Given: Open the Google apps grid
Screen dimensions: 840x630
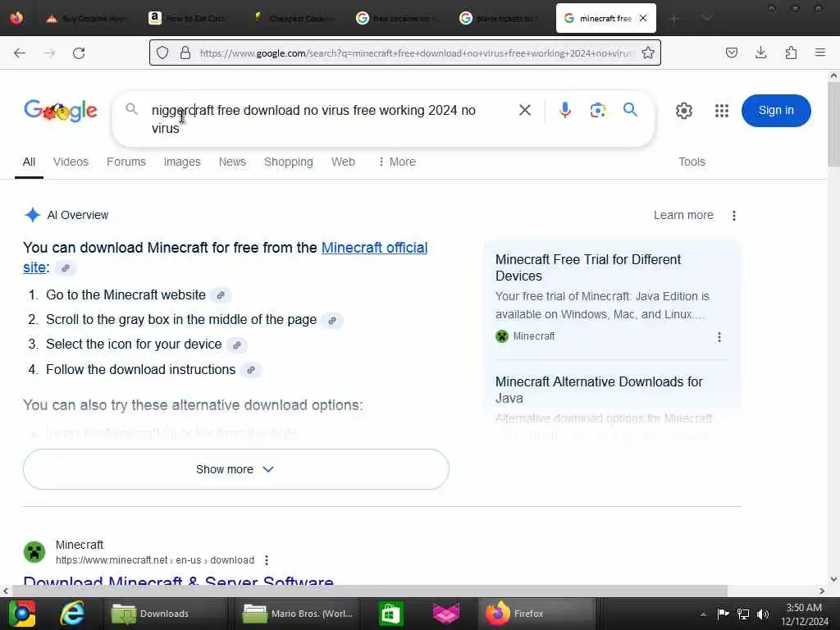Looking at the screenshot, I should 722,111.
